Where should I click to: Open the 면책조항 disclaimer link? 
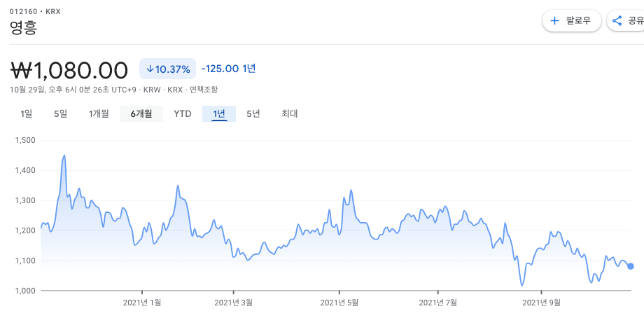(204, 90)
